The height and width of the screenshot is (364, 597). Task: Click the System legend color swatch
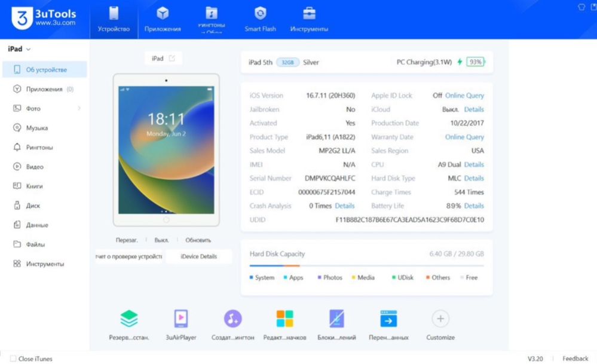(251, 277)
